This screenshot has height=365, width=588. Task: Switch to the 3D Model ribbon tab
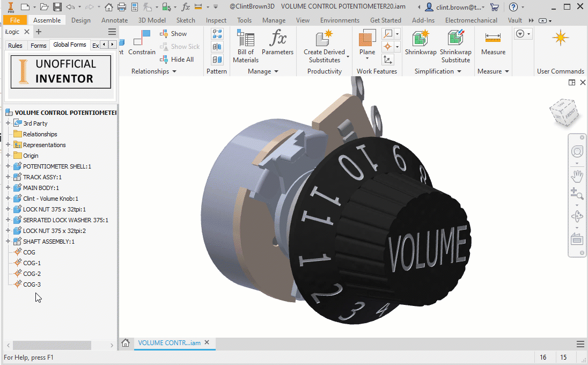click(x=152, y=20)
